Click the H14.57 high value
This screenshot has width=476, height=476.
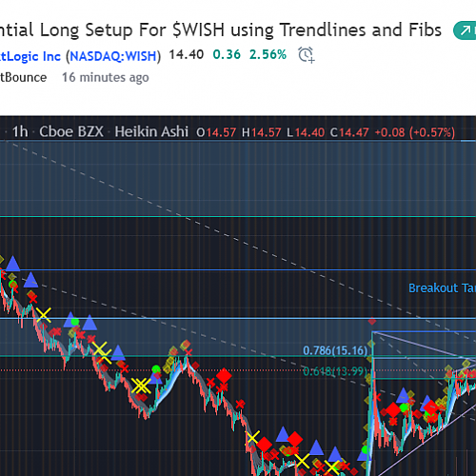(262, 132)
